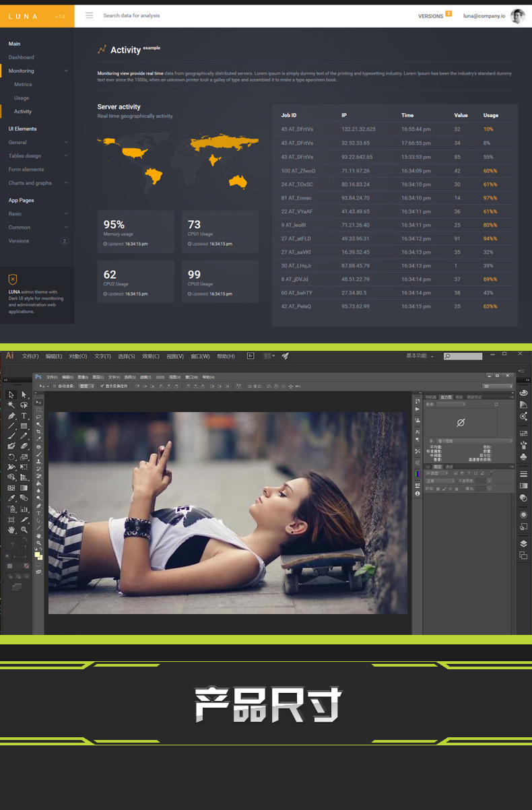
Task: Expand Tables design in the sidebar
Action: coord(66,156)
